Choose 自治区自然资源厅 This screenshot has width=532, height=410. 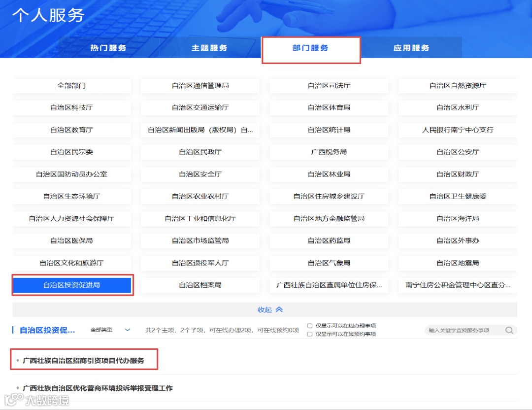pos(458,86)
